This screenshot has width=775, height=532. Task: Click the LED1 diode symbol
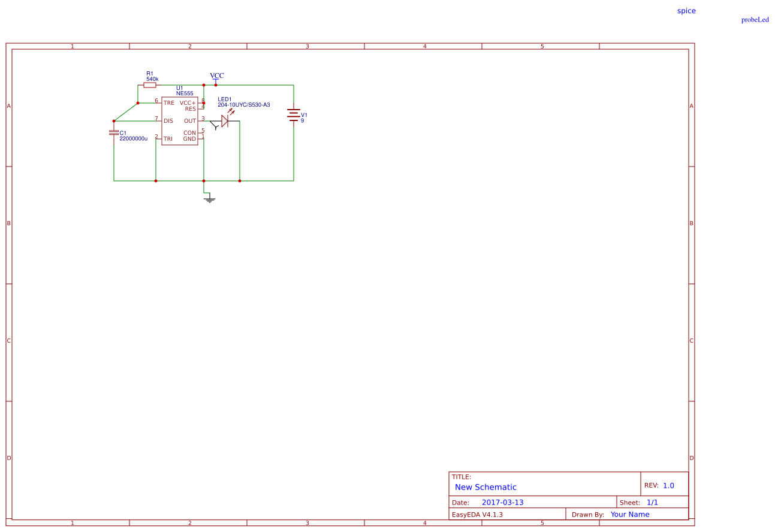pos(224,120)
